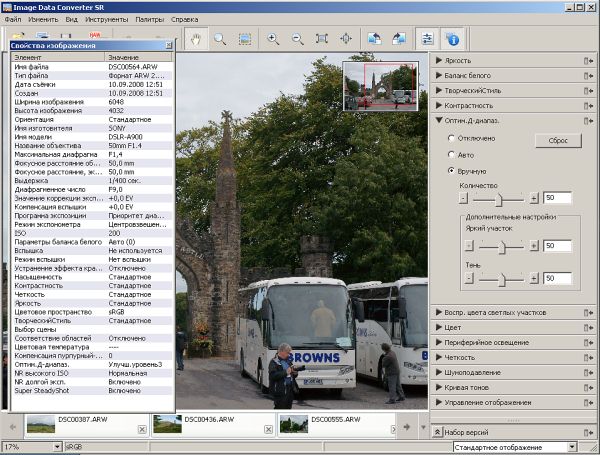Open the Файл menu
Screen dimensions: 600x455
pos(13,19)
